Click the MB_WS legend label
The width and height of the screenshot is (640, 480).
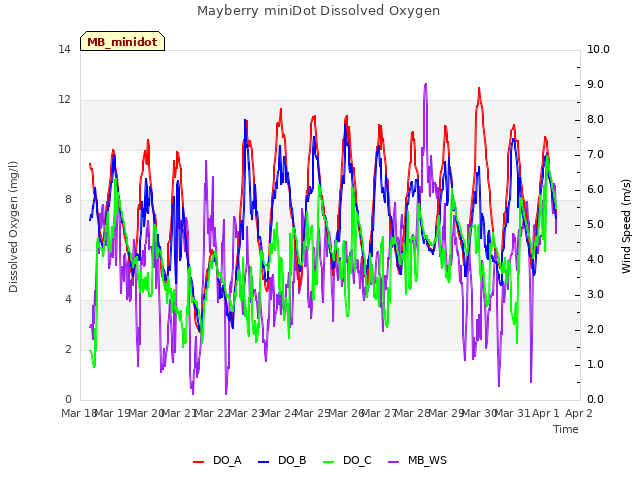(427, 461)
